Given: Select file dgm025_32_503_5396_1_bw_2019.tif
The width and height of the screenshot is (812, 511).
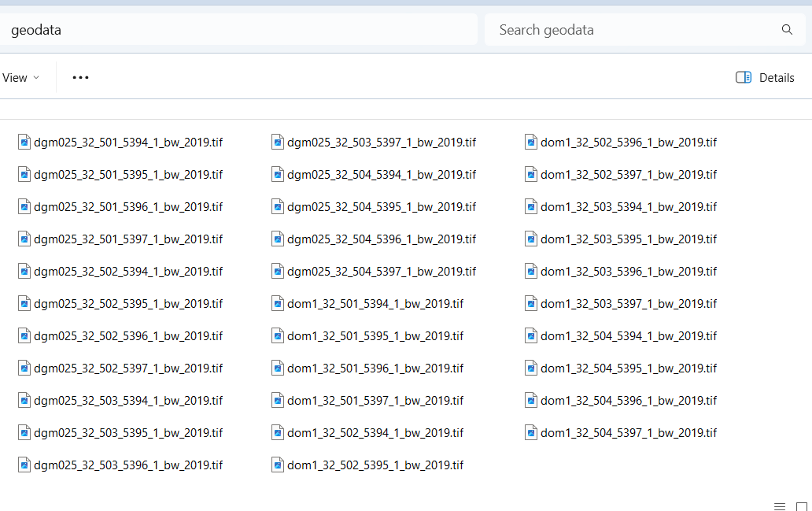Looking at the screenshot, I should (x=128, y=465).
